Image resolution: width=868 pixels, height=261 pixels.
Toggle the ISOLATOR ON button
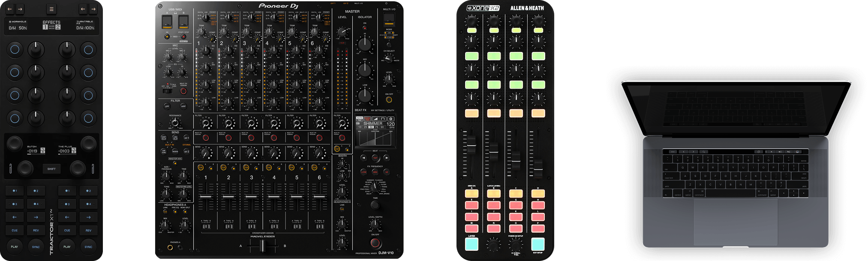[x=365, y=28]
